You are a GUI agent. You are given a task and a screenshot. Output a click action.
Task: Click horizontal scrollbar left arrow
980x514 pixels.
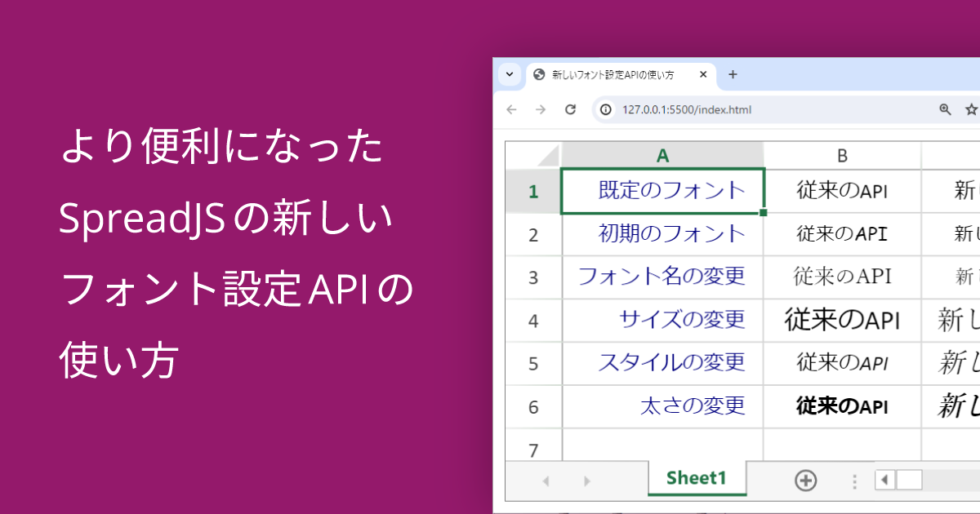click(x=884, y=481)
